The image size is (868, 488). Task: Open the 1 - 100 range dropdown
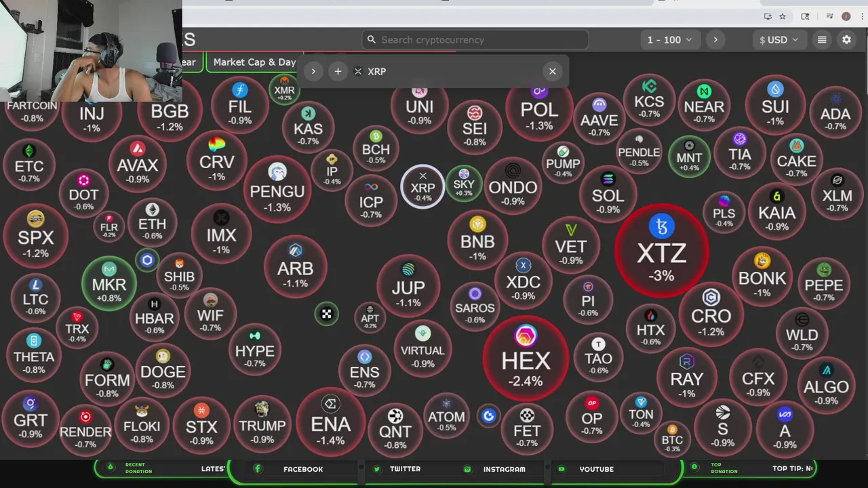click(669, 40)
